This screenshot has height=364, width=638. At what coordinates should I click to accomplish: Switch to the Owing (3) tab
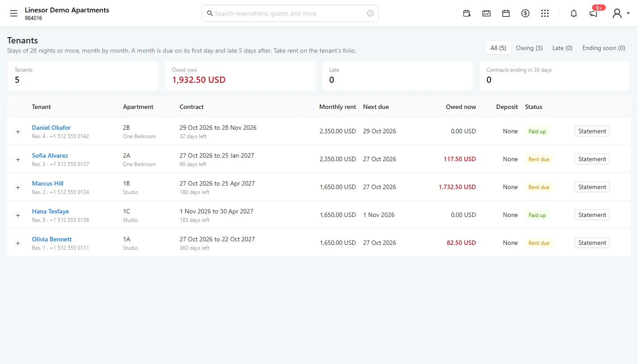[529, 48]
